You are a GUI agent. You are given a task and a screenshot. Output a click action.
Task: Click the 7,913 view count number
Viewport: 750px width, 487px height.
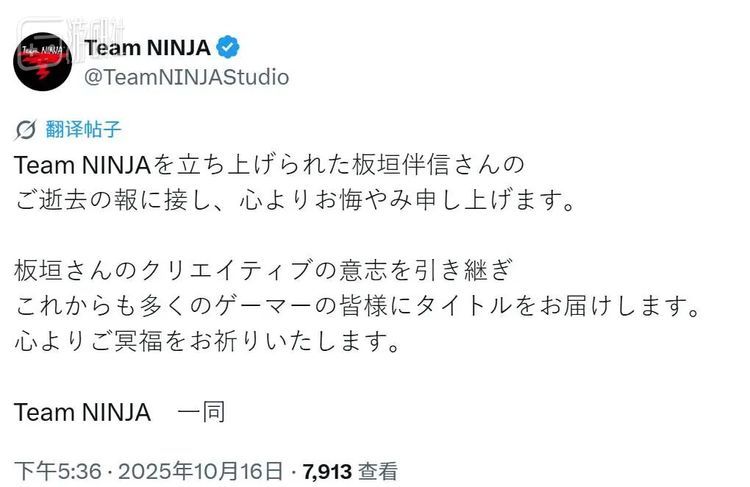(327, 470)
